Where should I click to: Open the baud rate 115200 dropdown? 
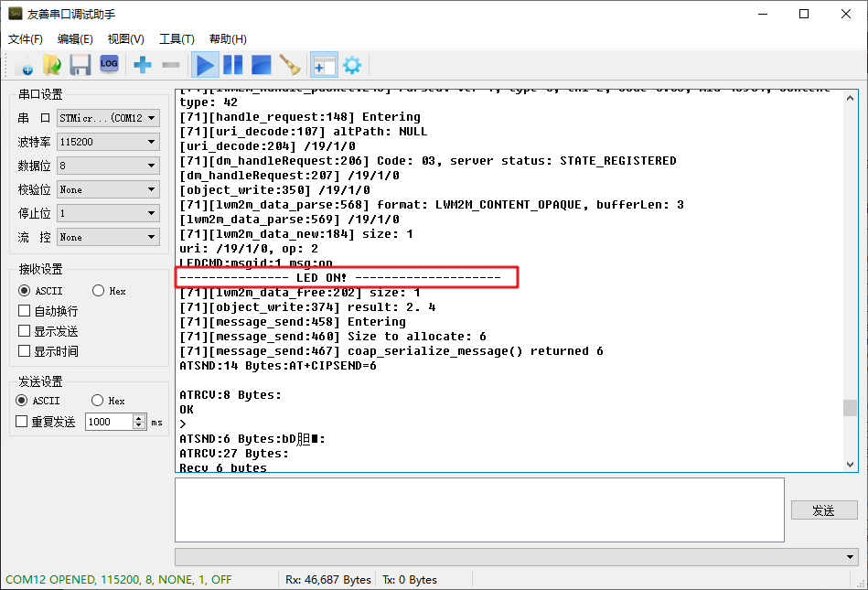pyautogui.click(x=109, y=142)
